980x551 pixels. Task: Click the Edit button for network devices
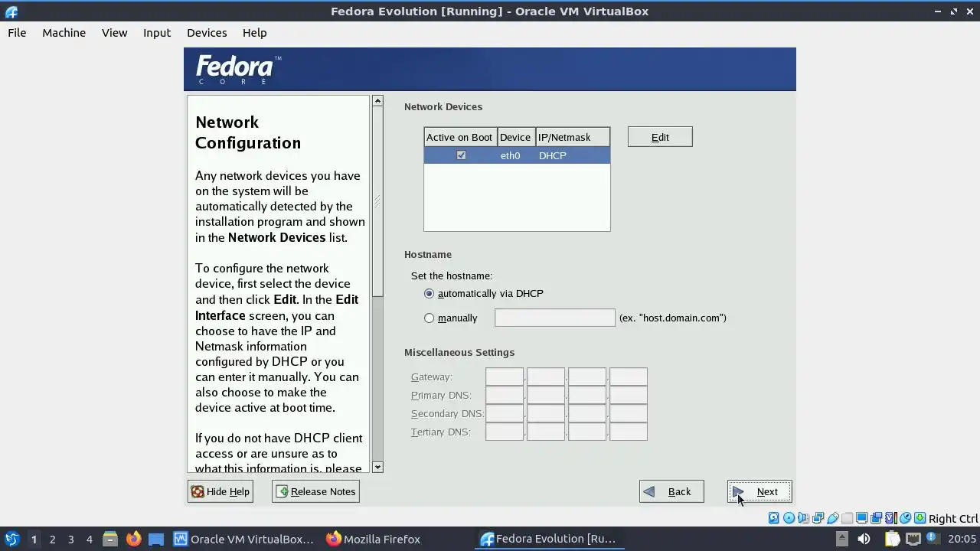[x=660, y=137]
